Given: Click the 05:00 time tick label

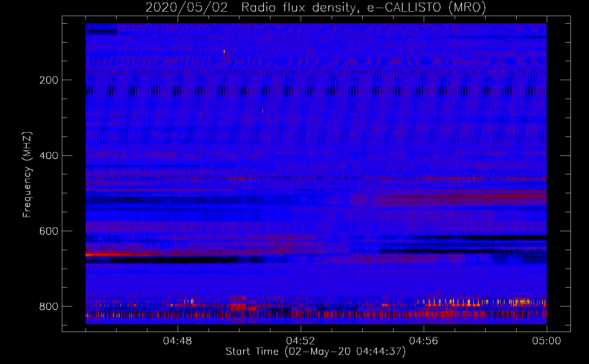Looking at the screenshot, I should tap(546, 341).
